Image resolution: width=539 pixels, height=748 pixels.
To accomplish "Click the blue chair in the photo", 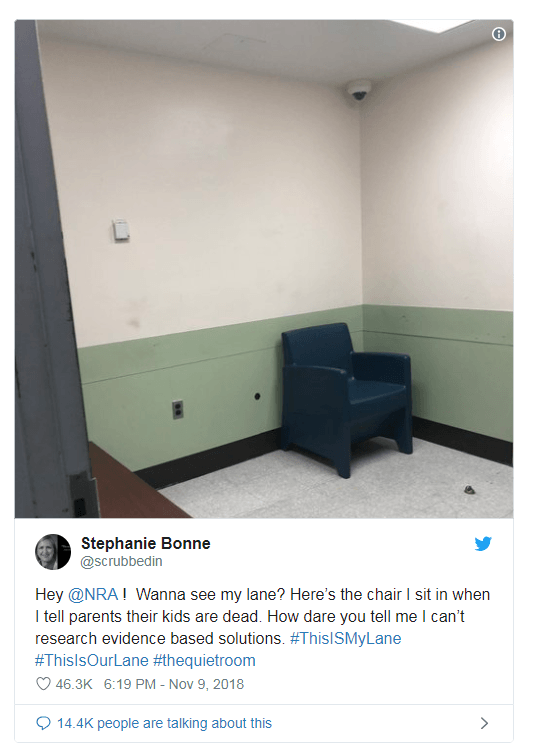I will (x=347, y=399).
